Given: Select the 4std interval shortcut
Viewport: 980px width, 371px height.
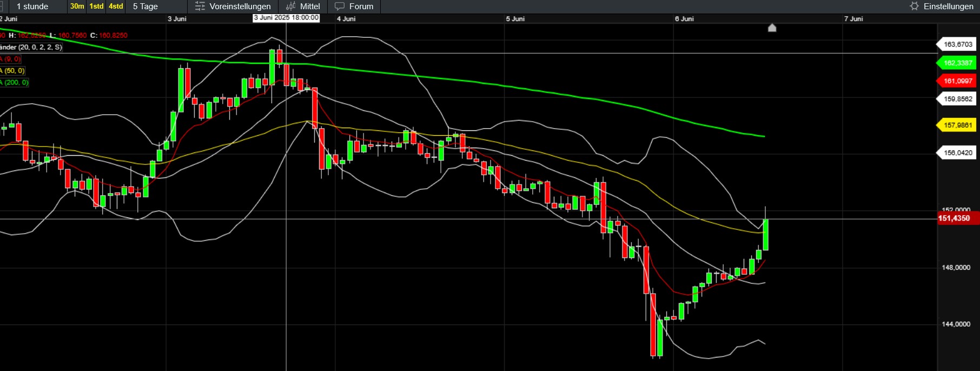Looking at the screenshot, I should click(x=116, y=6).
